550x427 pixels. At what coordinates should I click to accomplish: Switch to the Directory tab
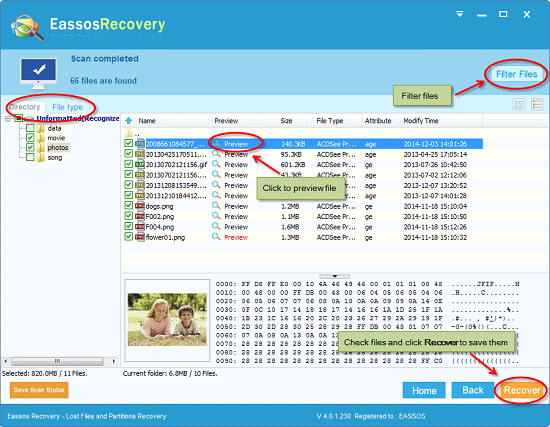point(24,107)
